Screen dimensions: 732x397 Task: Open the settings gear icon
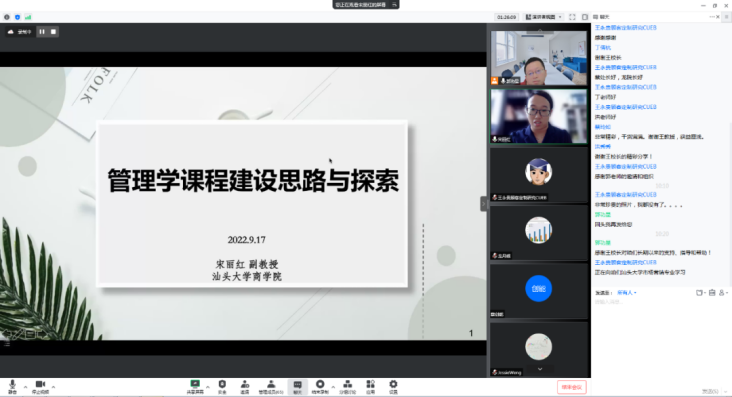[x=393, y=386]
